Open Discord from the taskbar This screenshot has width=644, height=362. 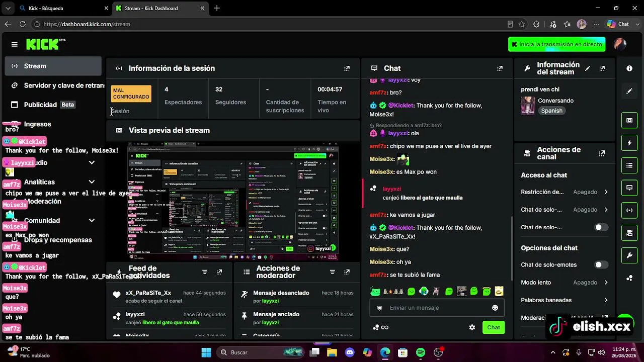point(350,352)
